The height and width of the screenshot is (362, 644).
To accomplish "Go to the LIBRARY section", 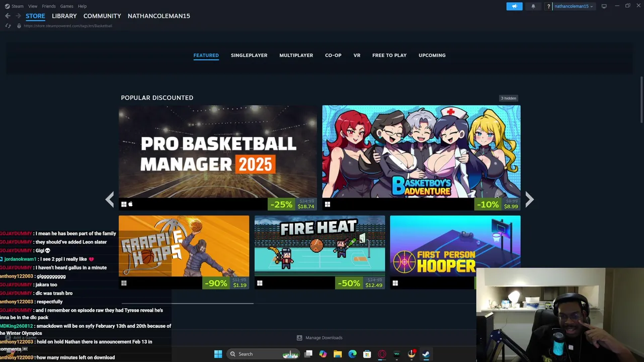I will click(64, 16).
